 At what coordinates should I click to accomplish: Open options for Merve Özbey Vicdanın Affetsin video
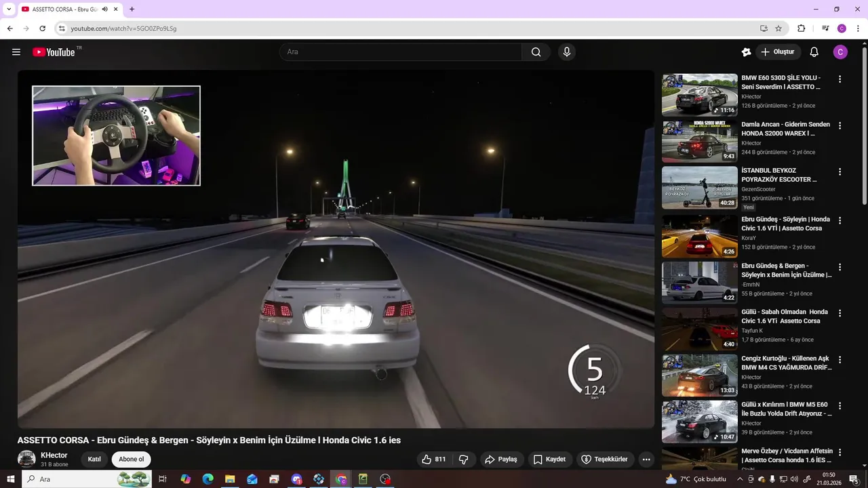(x=840, y=452)
